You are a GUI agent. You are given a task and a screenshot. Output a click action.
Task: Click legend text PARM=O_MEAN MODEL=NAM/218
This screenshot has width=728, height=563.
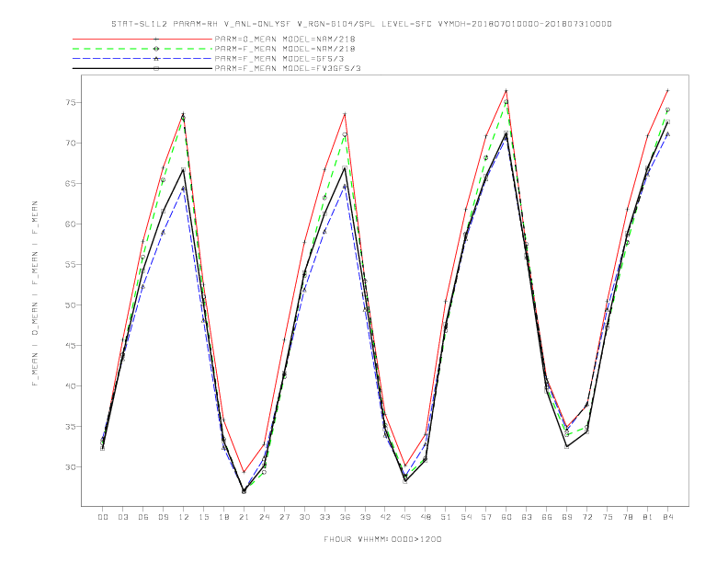(x=285, y=39)
